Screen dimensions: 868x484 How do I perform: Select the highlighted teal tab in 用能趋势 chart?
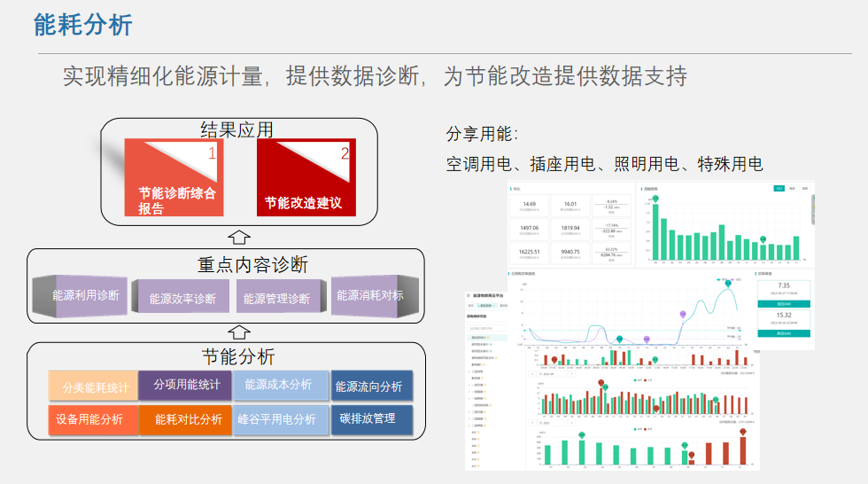778,189
